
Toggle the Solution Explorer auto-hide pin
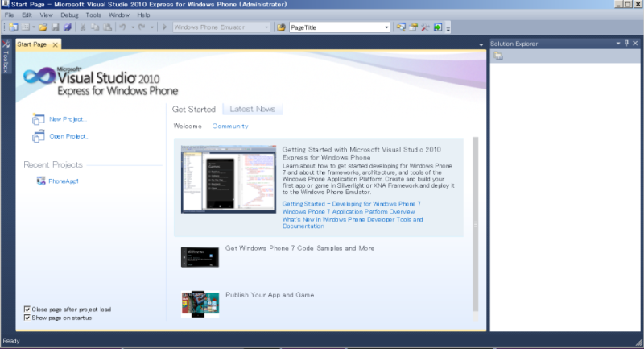[x=627, y=44]
